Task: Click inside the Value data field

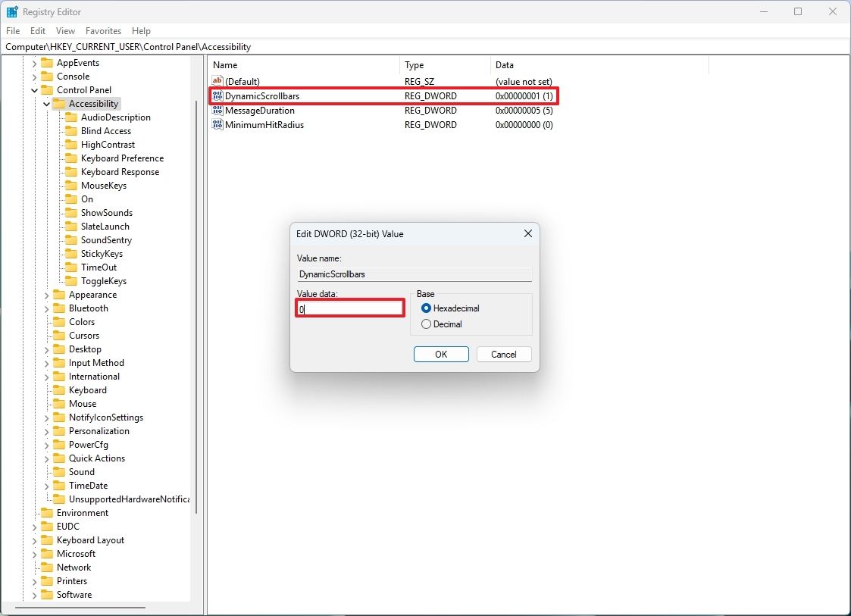Action: pyautogui.click(x=349, y=308)
